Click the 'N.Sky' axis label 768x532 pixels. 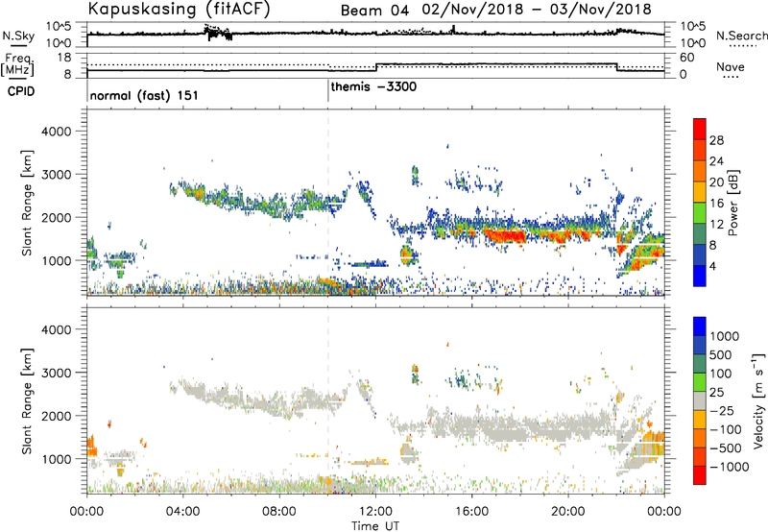(x=18, y=36)
